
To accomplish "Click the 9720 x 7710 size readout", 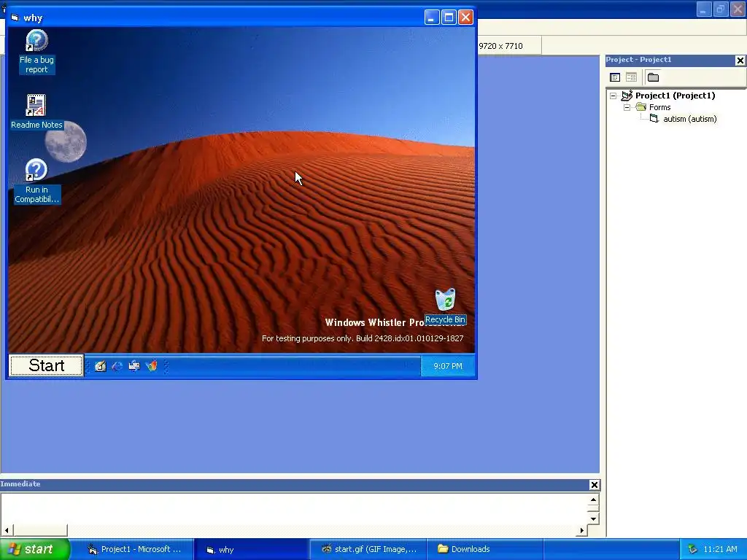I will 500,46.
